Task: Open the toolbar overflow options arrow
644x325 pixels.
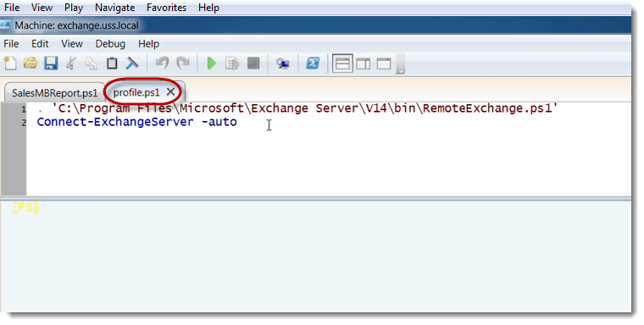Action: pos(401,69)
